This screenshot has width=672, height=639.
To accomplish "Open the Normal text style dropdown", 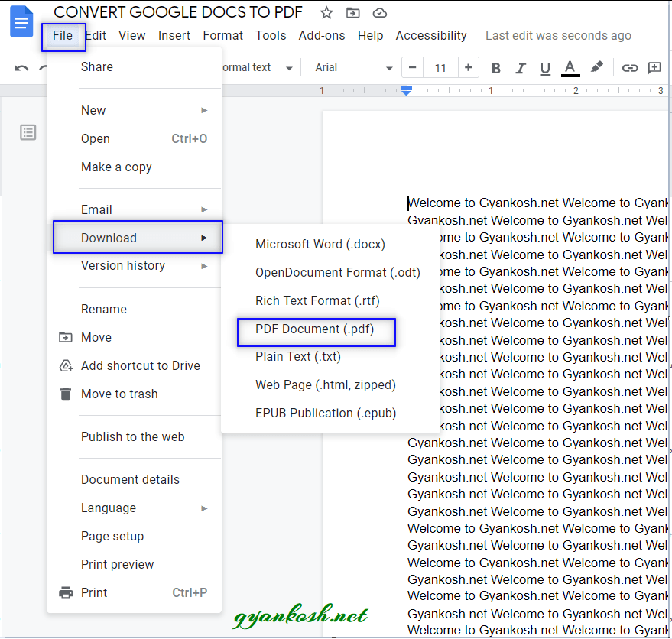I will coord(257,68).
